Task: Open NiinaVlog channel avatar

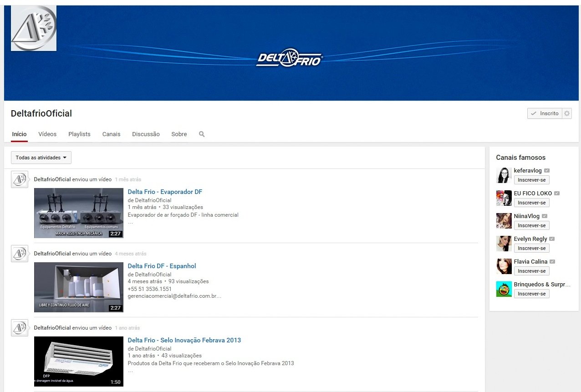Action: click(504, 221)
